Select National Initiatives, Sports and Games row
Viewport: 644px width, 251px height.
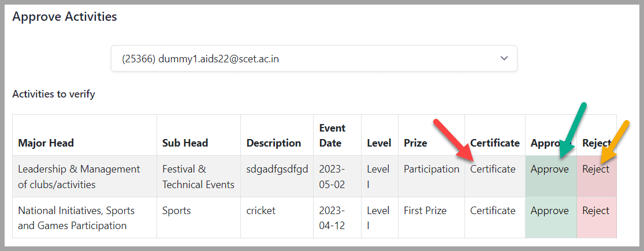314,218
